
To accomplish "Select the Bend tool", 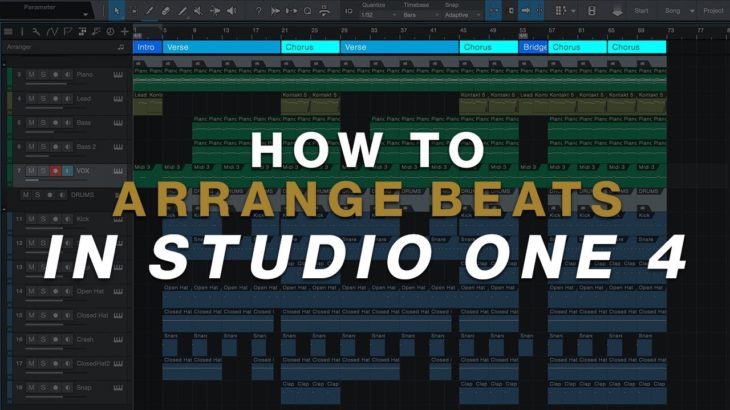I will point(215,10).
